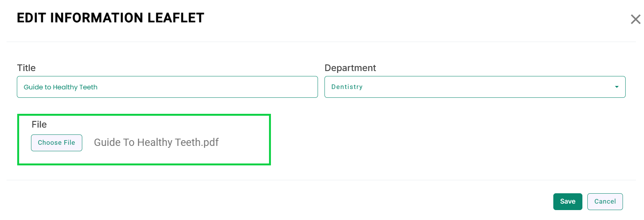Screen dimensions: 644x220
Task: Click the 'EDIT INFORMATION LEAFLET' heading
Action: pos(111,18)
